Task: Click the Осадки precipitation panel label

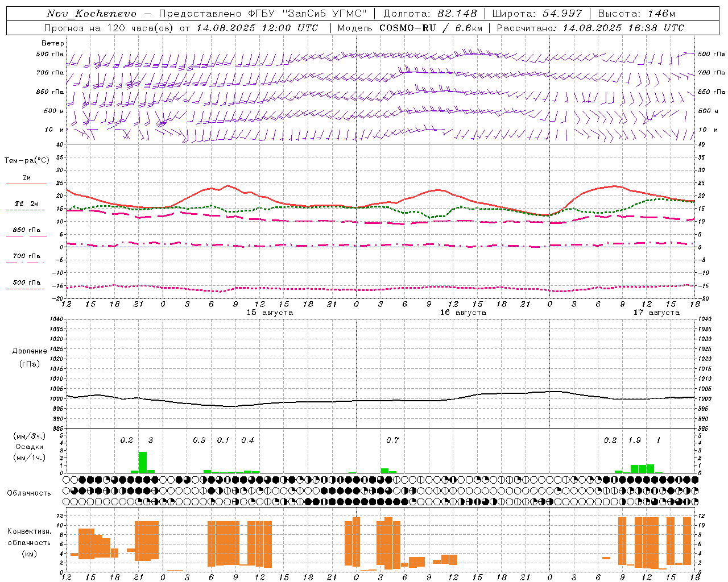Action: [30, 447]
